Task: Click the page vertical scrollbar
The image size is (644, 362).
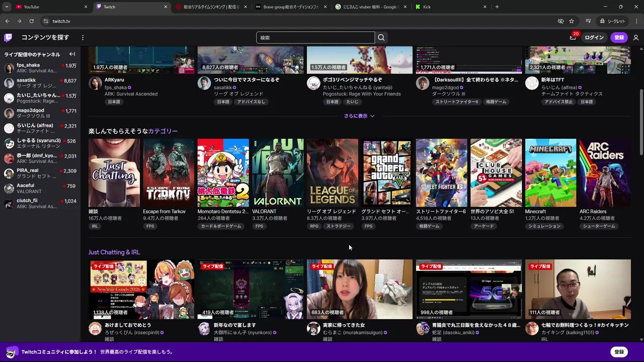Action: 641,123
